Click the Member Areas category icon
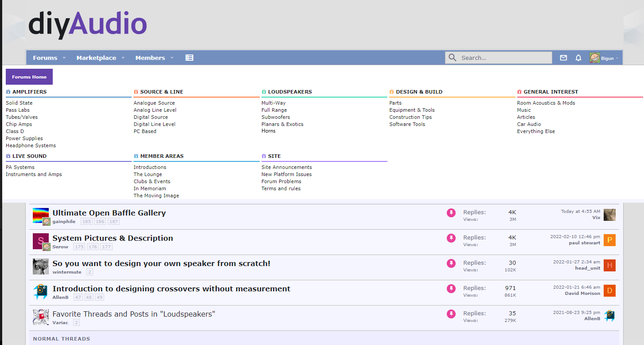The image size is (644, 345). pos(136,156)
